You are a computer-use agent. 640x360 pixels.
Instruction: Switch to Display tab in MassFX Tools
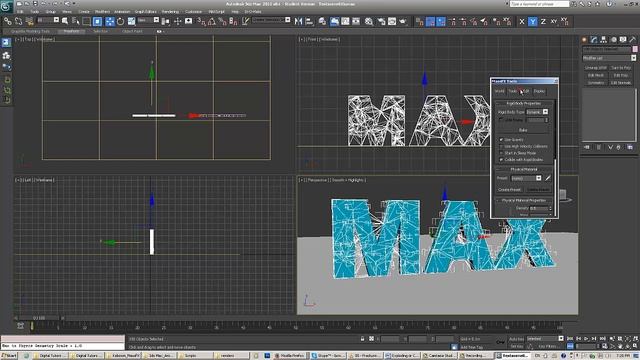coord(539,91)
